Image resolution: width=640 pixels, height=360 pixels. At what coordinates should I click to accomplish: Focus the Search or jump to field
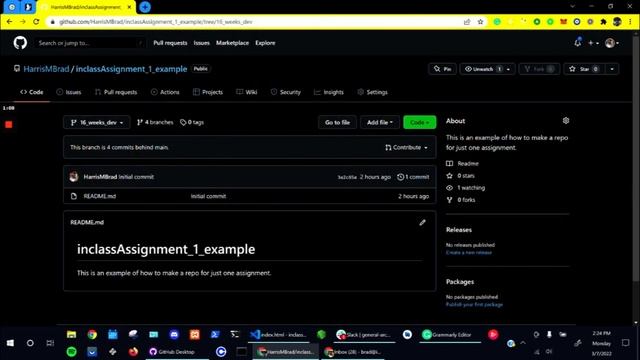pyautogui.click(x=89, y=43)
